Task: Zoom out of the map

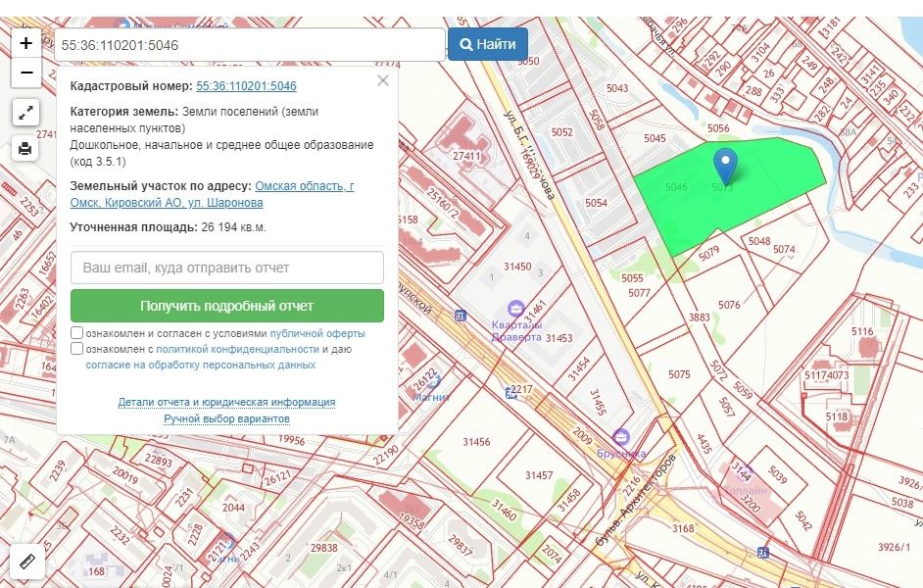Action: [25, 73]
